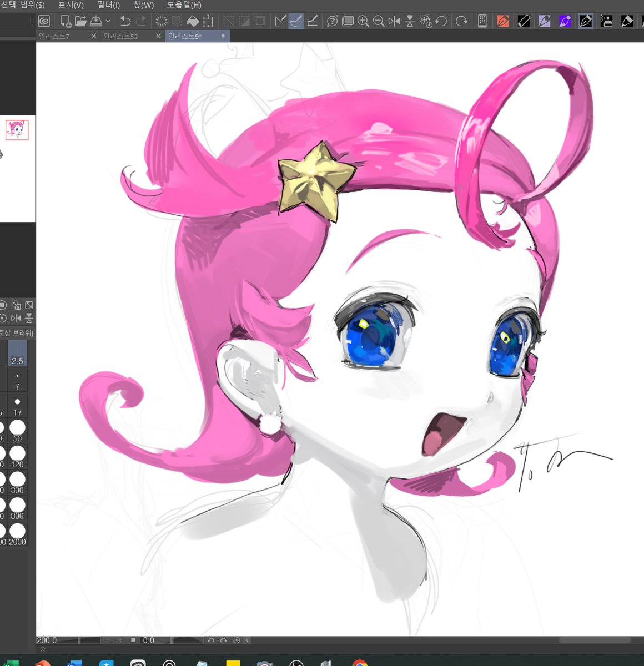Select the spray brush shortcut icon
The width and height of the screenshot is (644, 666).
(606, 21)
